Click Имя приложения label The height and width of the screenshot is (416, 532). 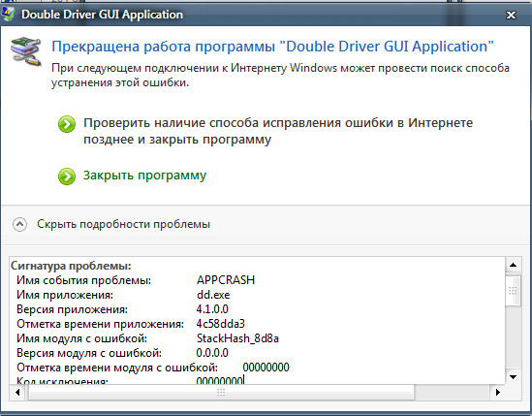pos(65,295)
